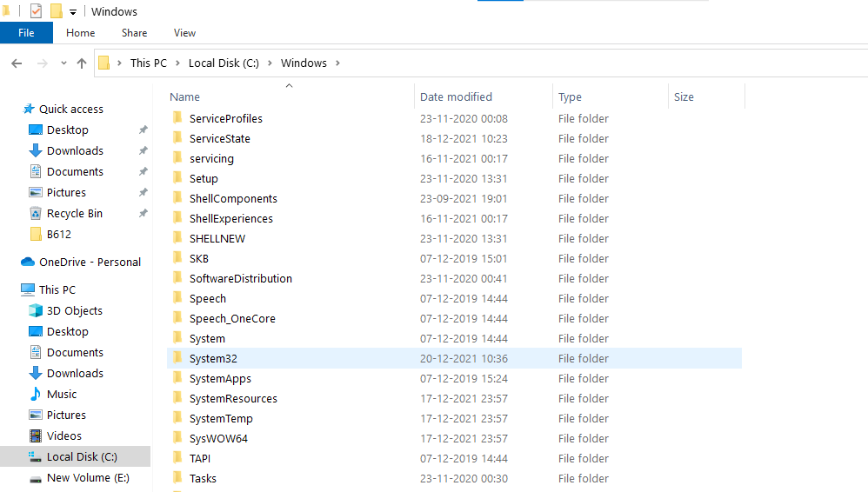Select the Tasks folder

tap(203, 478)
